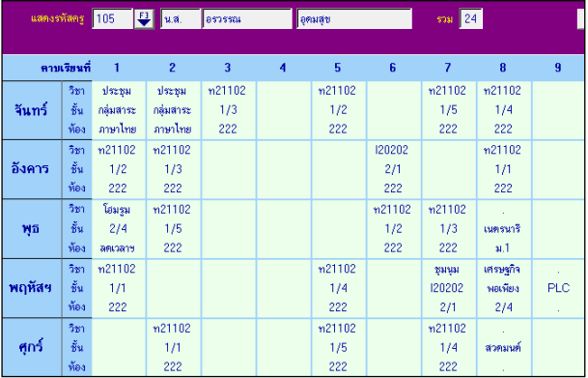Viewport: 588px width, 378px height.
Task: Select Thursday period 7 ชุมนุม cell
Action: tap(448, 288)
